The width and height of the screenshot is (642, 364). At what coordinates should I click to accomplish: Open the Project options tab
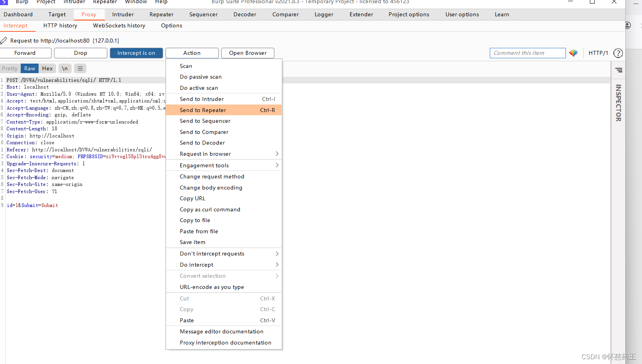pos(409,14)
